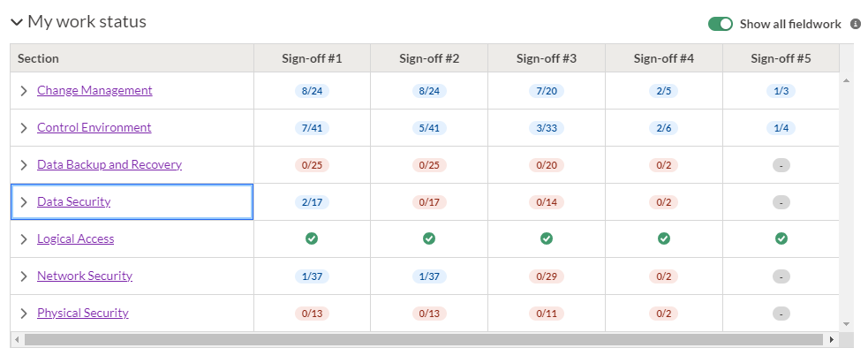
Task: Click the grey dash badge for Physical Security
Action: click(x=781, y=314)
